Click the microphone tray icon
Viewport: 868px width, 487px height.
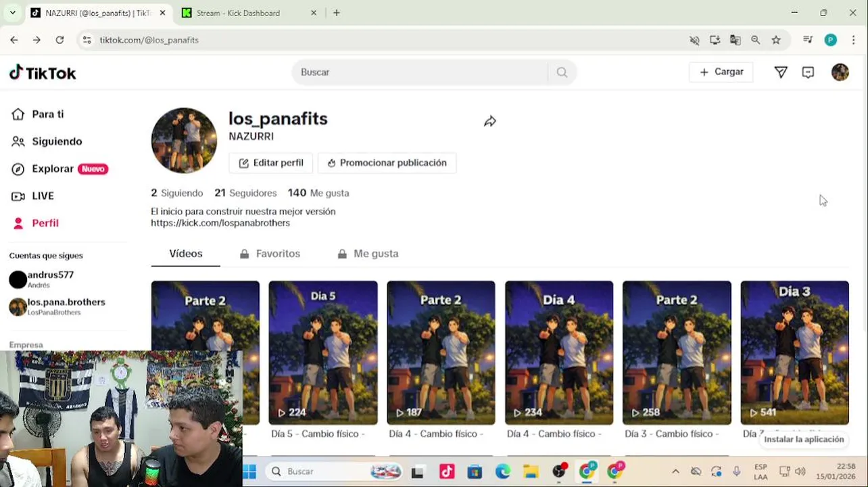pyautogui.click(x=736, y=471)
